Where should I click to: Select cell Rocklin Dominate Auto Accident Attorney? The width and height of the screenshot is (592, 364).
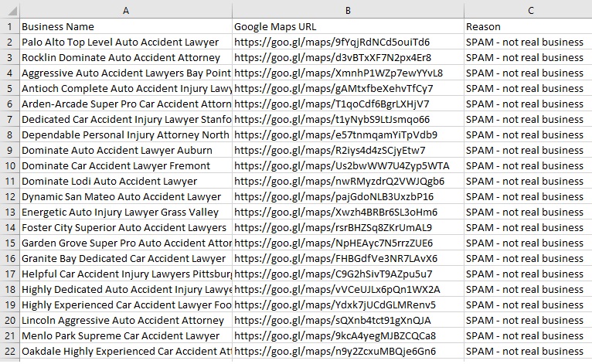point(126,57)
